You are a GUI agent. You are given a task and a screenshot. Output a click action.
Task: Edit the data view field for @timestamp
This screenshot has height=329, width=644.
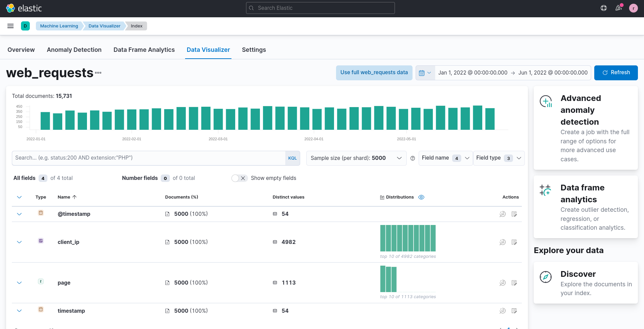[x=514, y=214]
